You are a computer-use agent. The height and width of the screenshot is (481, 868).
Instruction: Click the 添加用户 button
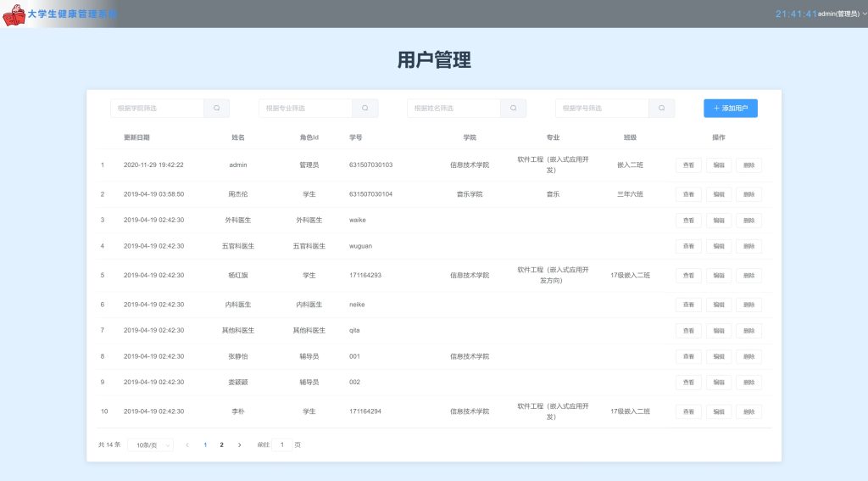731,108
